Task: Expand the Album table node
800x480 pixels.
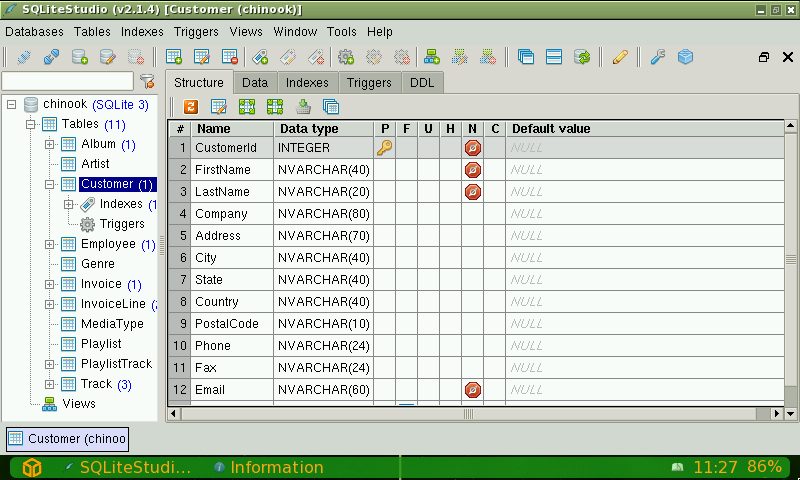Action: click(x=49, y=144)
